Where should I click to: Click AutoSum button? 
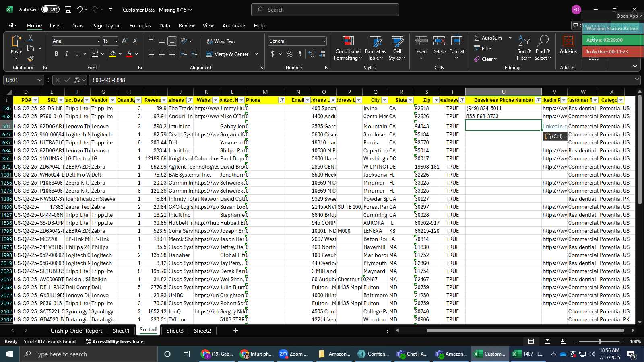point(488,38)
